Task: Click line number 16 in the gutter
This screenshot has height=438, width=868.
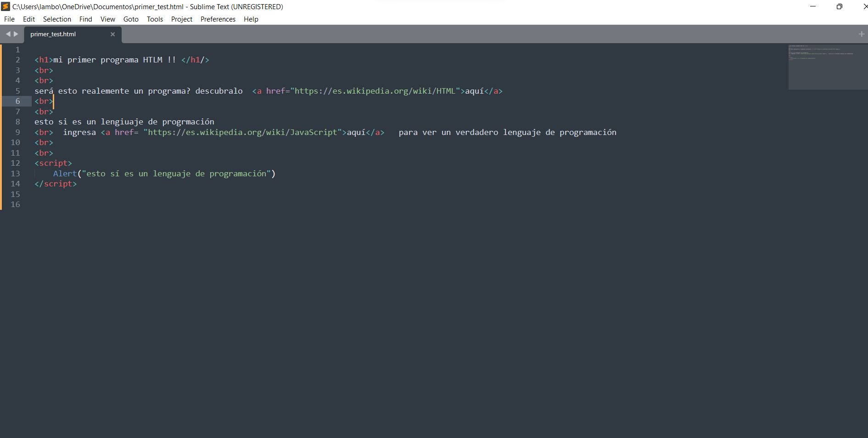Action: click(x=16, y=204)
